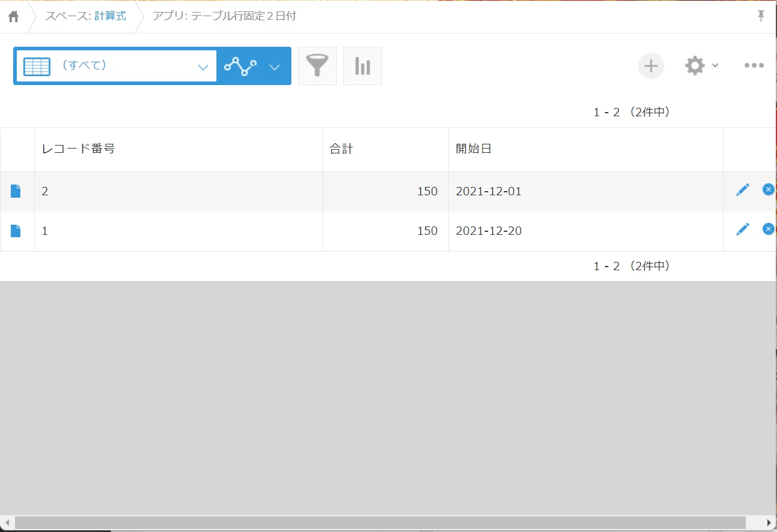The height and width of the screenshot is (532, 777).
Task: Expand the graph view chevron dropdown
Action: tap(275, 67)
